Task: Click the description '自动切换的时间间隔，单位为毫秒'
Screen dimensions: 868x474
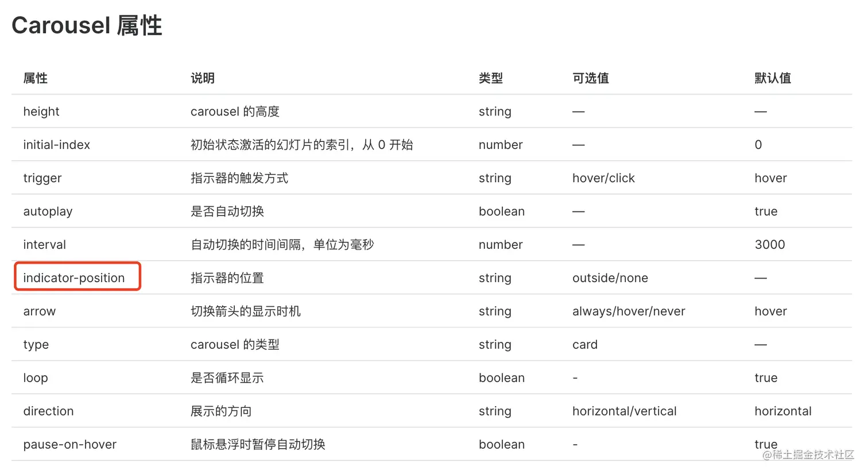Action: coord(282,245)
